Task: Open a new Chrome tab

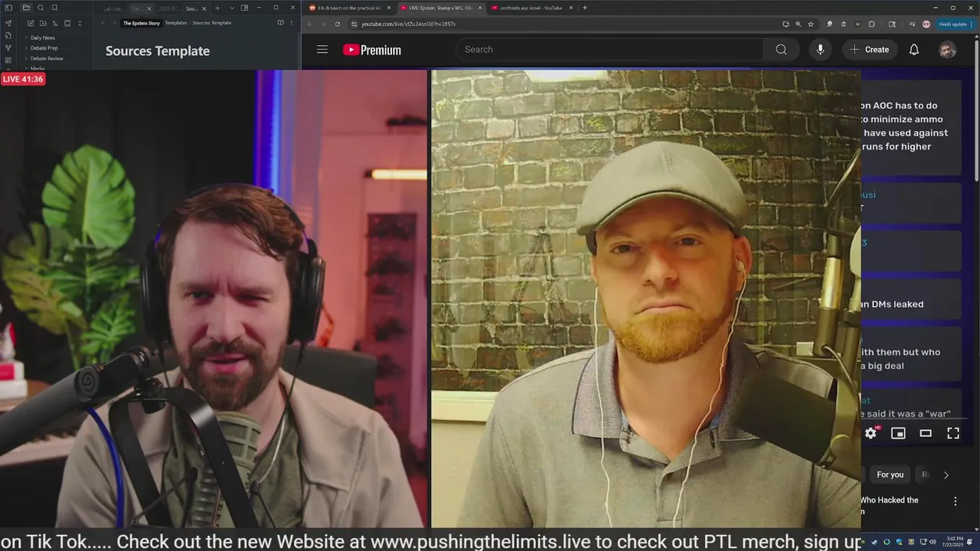Action: 585,8
